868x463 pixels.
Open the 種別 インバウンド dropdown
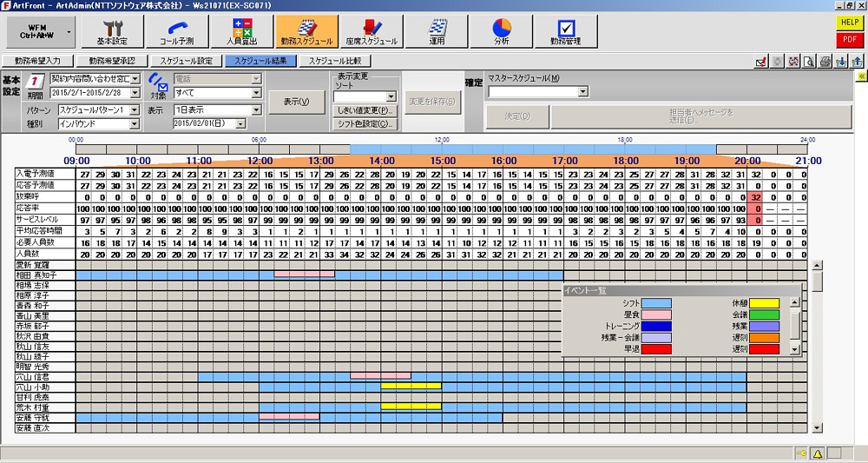click(135, 123)
